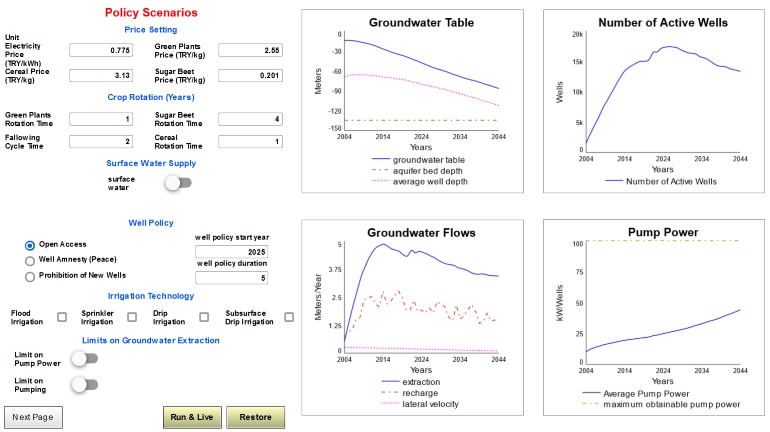Edit the well policy start year field
This screenshot has width=770, height=432.
point(232,252)
